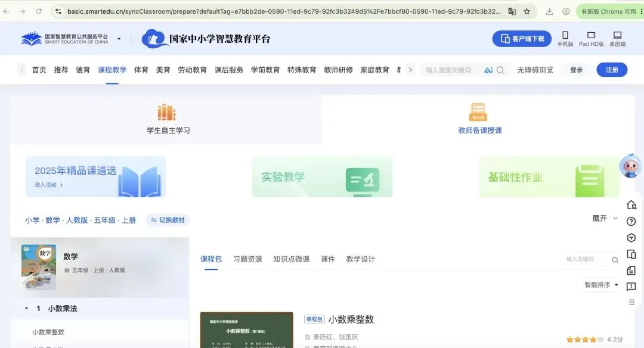Click the 数学 textbook cover thumbnail
This screenshot has height=348, width=644.
39,267
